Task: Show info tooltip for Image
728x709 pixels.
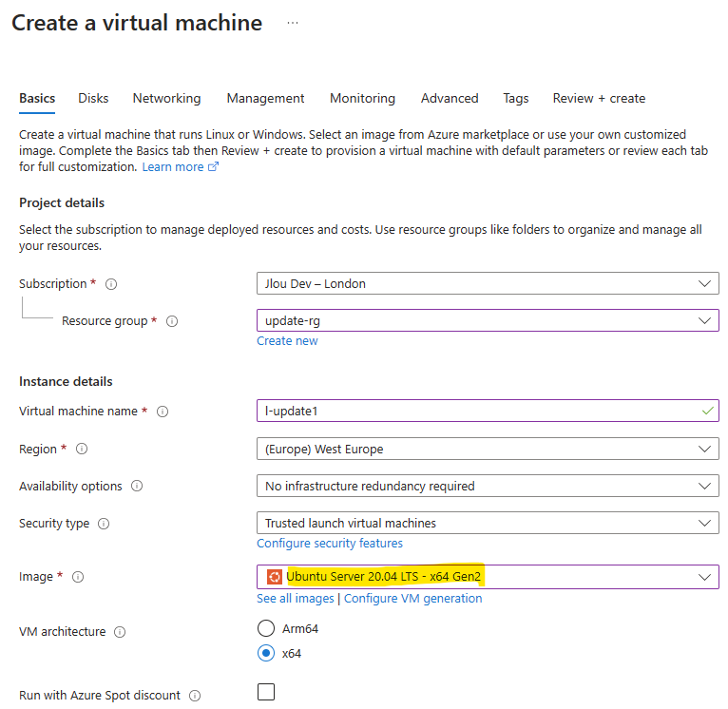Action: (78, 577)
